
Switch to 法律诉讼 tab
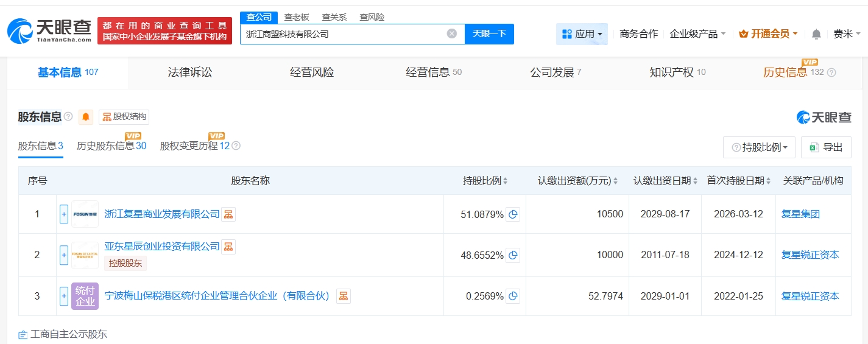pos(190,72)
